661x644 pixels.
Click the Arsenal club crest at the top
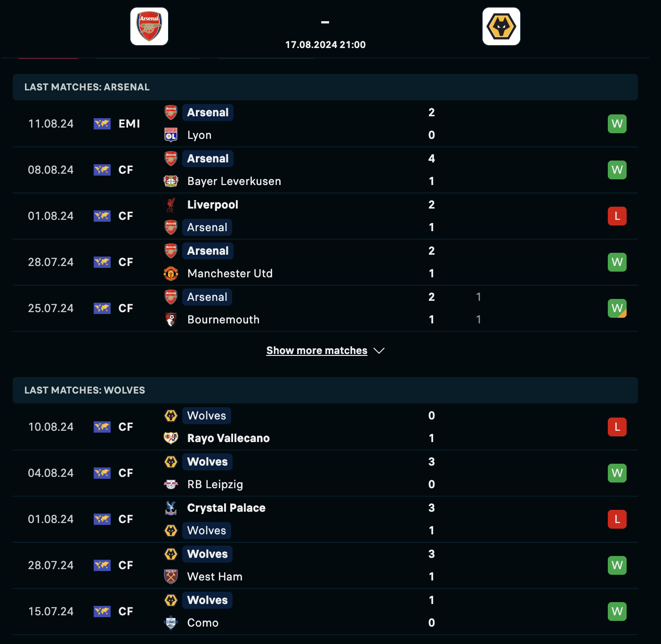tap(149, 26)
